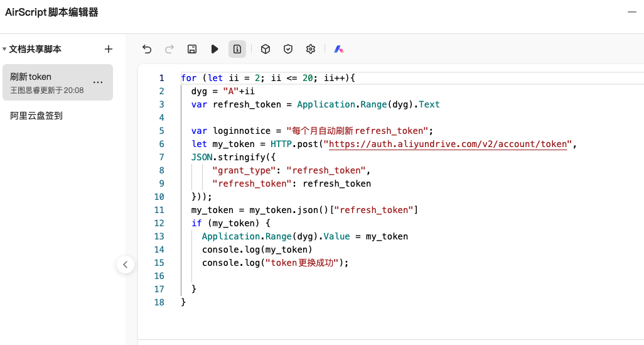The image size is (644, 345).
Task: Click the redo arrow in toolbar
Action: 169,49
